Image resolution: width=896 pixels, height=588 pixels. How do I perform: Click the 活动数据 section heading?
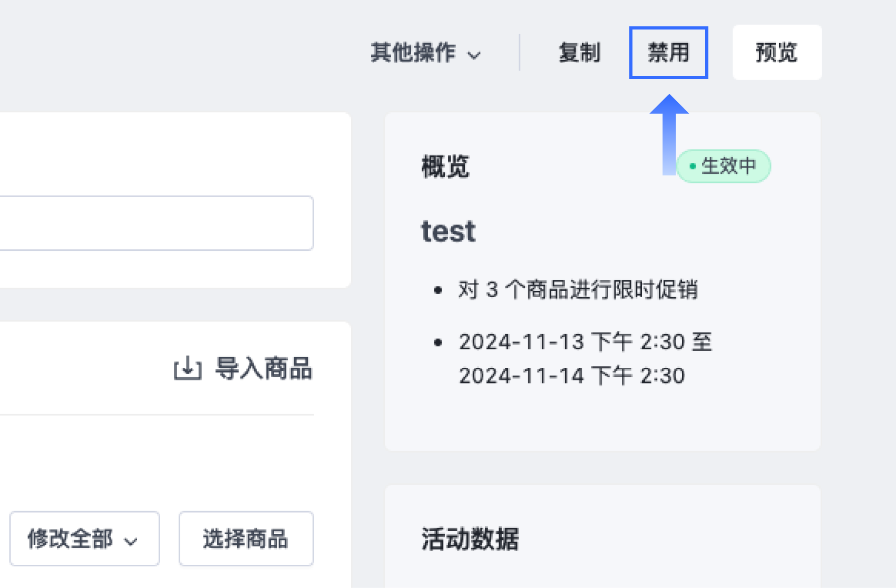pyautogui.click(x=470, y=539)
